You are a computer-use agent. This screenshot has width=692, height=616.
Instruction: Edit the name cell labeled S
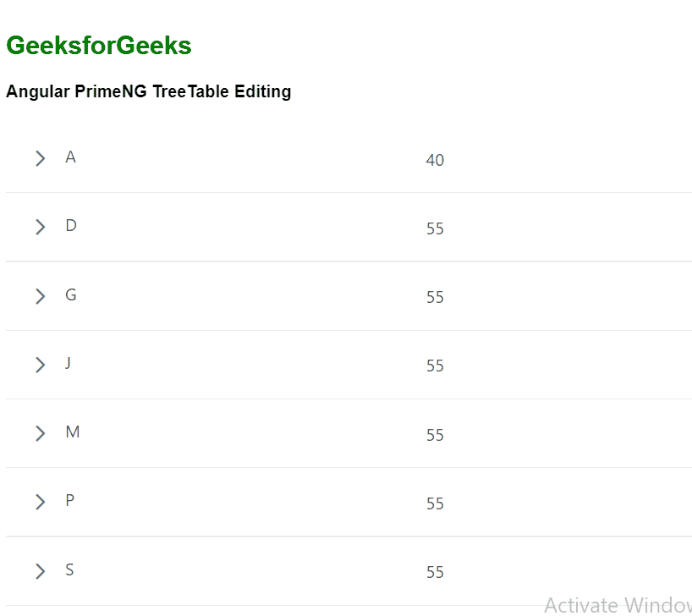70,570
